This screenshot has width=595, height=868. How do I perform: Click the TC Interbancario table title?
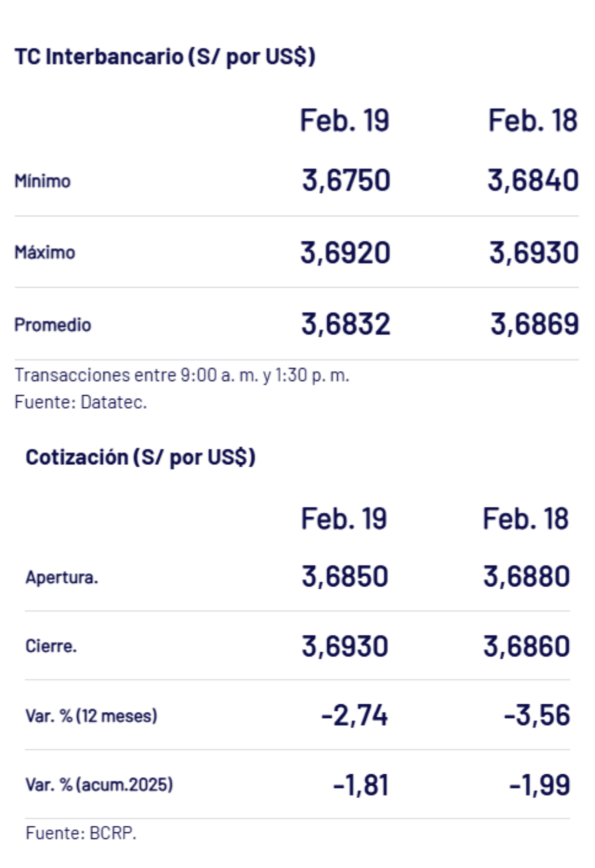coord(165,57)
